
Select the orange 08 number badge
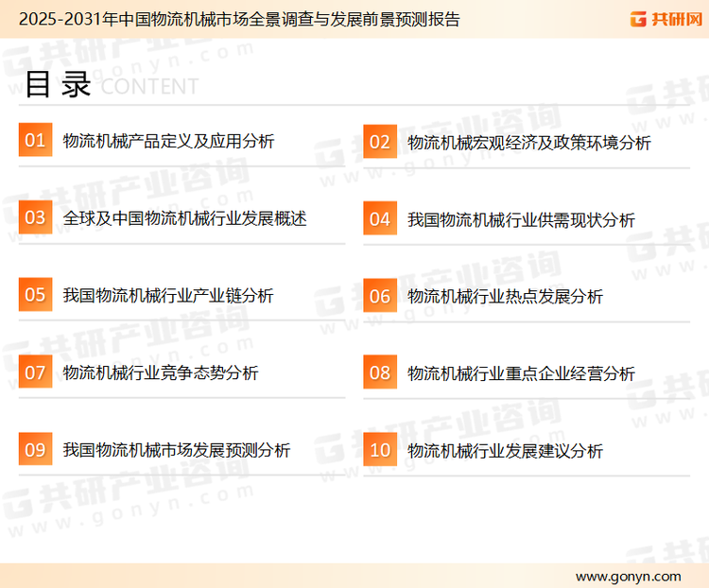380,372
